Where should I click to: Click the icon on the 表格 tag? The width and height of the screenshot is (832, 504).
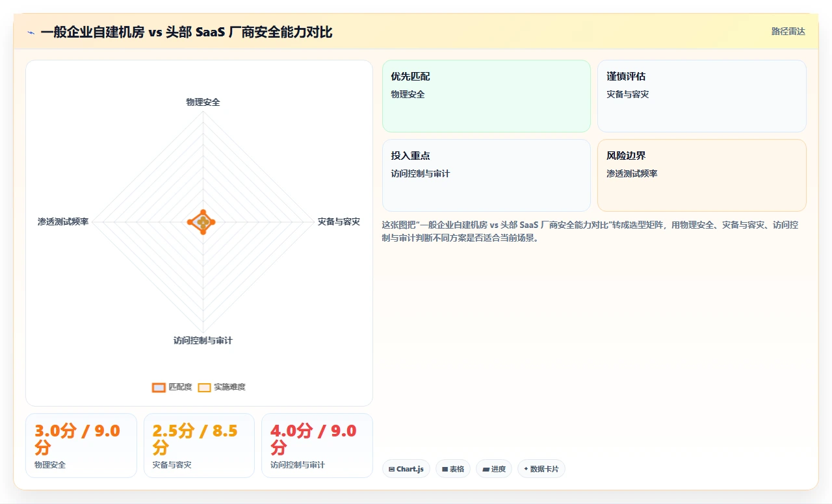445,469
